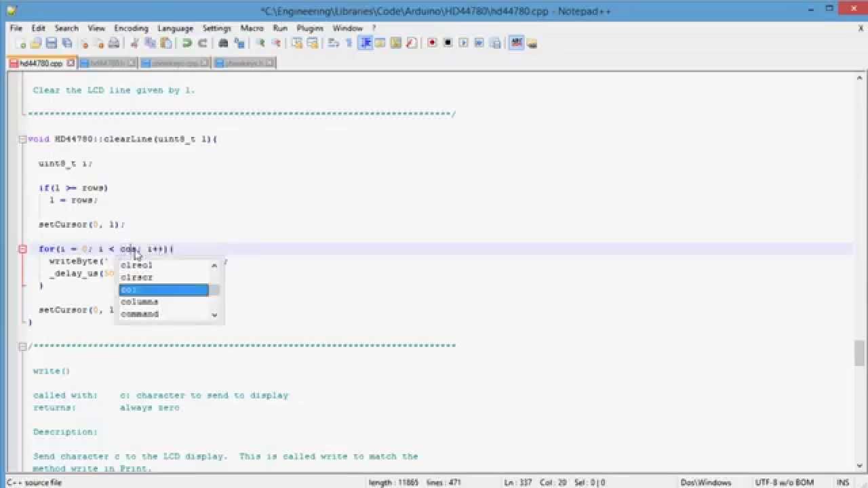This screenshot has height=488, width=868.
Task: Click the Close All toolbar icon
Action: pyautogui.click(x=99, y=43)
